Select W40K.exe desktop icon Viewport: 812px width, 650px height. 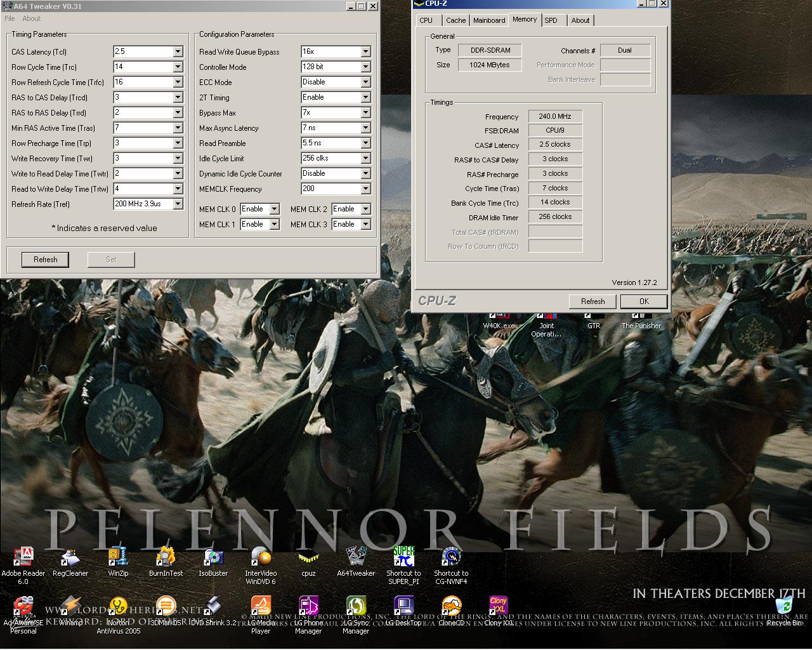(x=499, y=321)
